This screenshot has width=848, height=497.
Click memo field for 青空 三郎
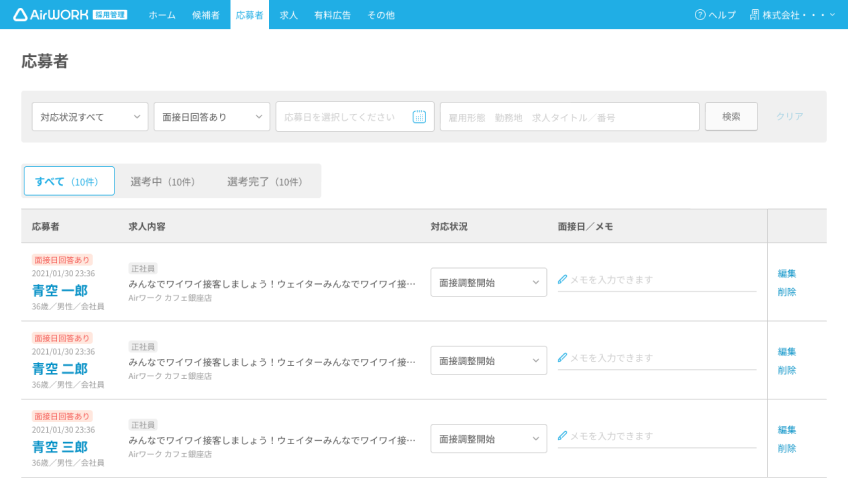point(657,436)
